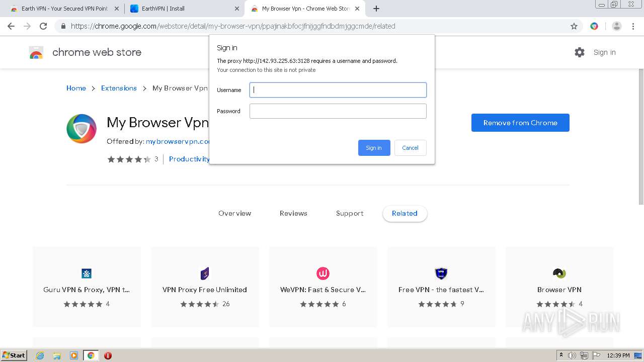The image size is (644, 362).
Task: Select the Reviews tab
Action: click(x=293, y=213)
